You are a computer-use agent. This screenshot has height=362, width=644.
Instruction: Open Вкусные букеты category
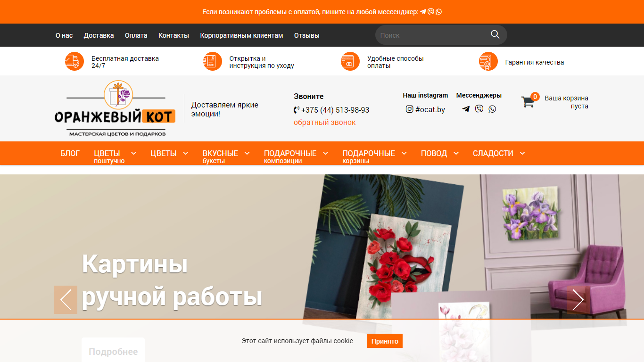[220, 156]
